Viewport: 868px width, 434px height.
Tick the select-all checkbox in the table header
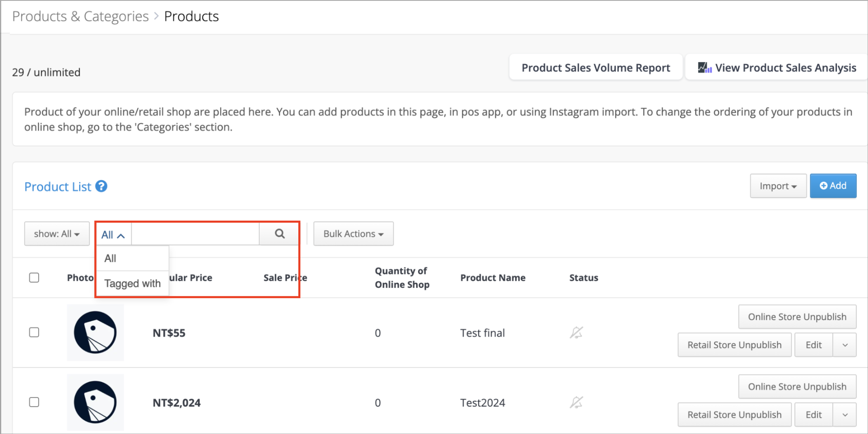(x=34, y=278)
